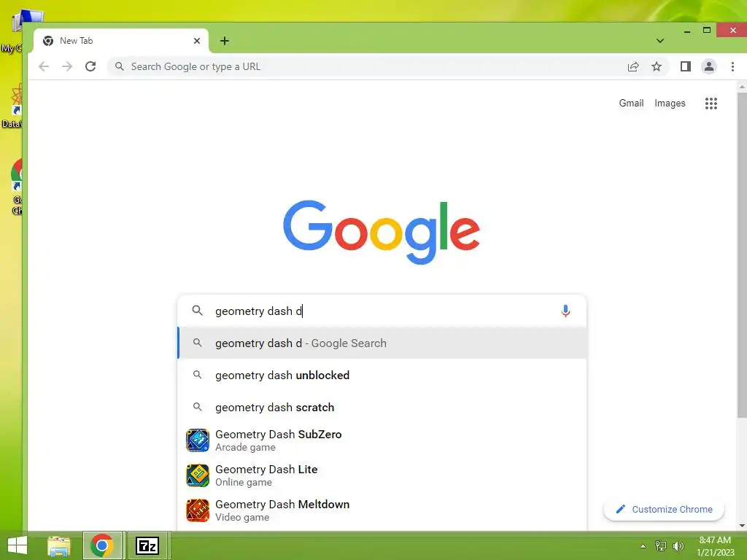Click the browser forward arrow
This screenshot has width=747, height=560.
67,66
